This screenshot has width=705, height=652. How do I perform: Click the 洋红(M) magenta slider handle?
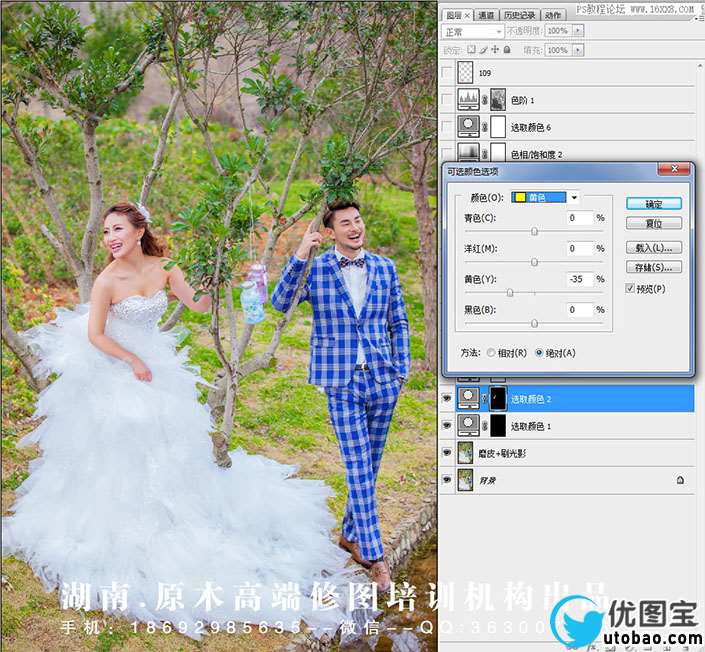[x=534, y=262]
